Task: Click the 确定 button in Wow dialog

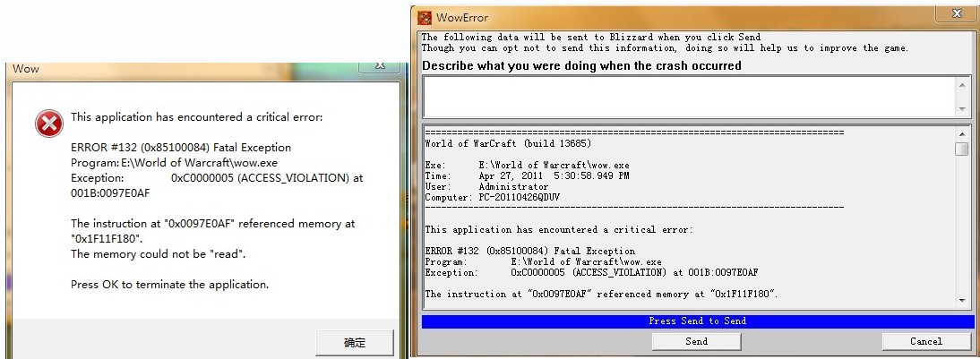Action: [355, 343]
